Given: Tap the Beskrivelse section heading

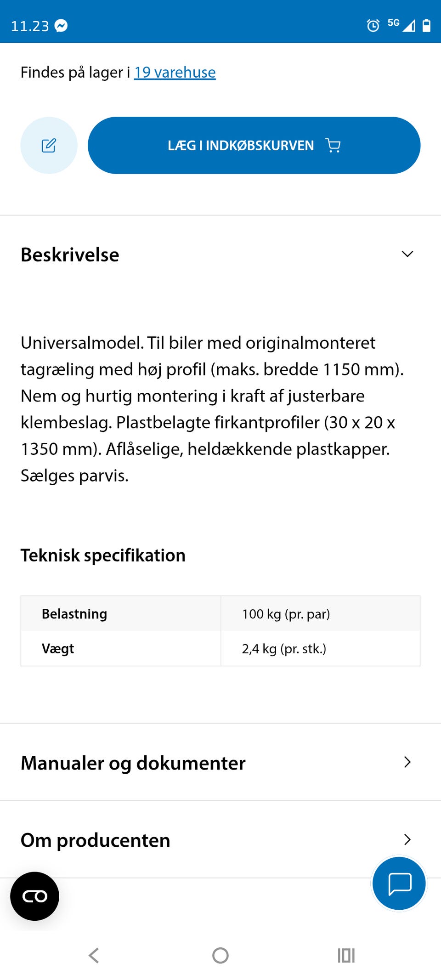Looking at the screenshot, I should tap(70, 255).
